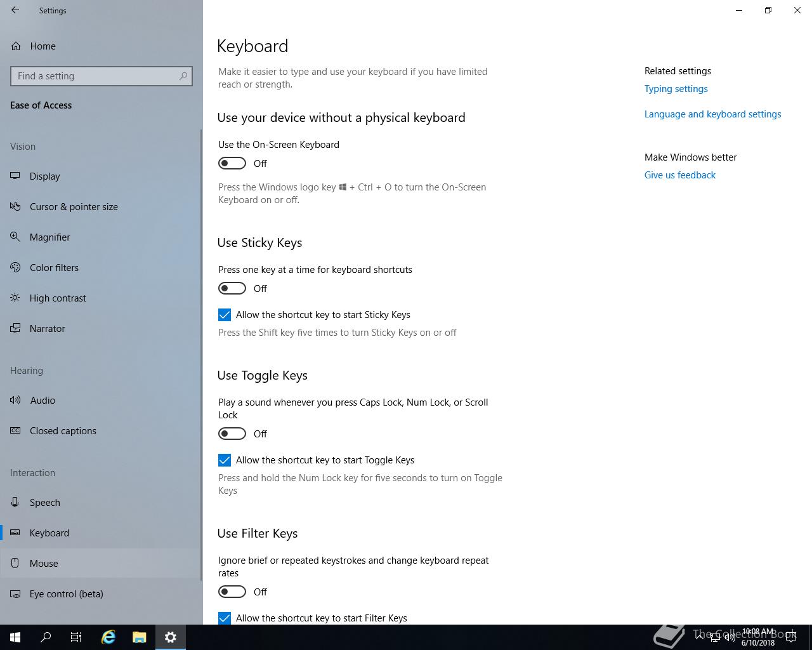Open Typing settings link

point(676,89)
